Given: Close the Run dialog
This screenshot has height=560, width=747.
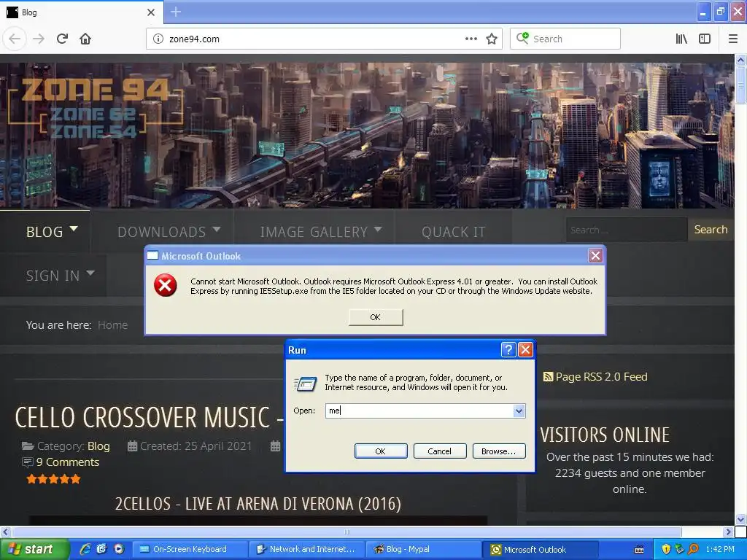Looking at the screenshot, I should 525,350.
